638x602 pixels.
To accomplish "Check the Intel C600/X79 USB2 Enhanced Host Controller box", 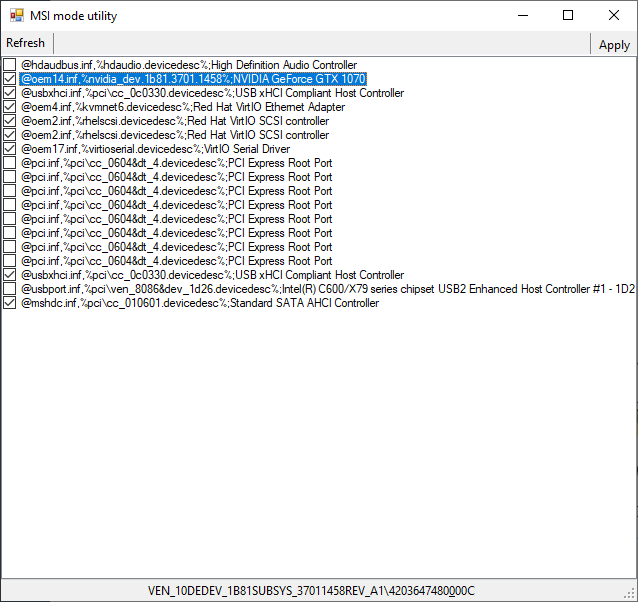I will coord(9,289).
